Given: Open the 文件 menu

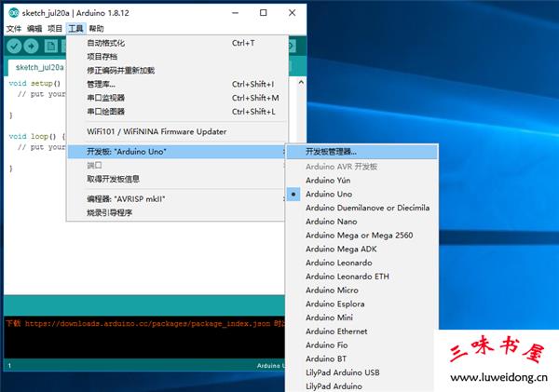Looking at the screenshot, I should pyautogui.click(x=13, y=29).
